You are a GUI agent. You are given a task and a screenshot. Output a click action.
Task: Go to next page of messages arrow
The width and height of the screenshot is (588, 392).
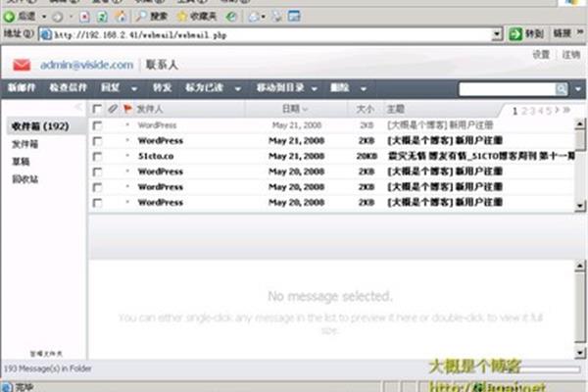point(557,110)
